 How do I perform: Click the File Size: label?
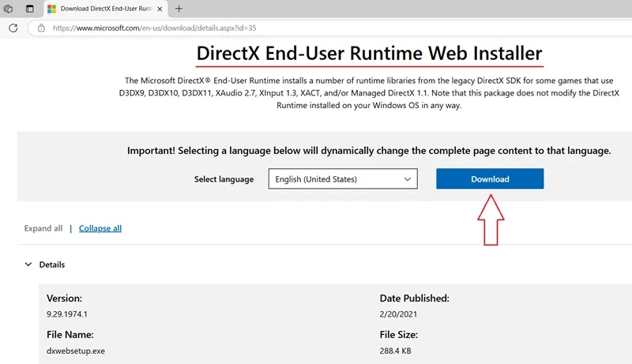399,335
